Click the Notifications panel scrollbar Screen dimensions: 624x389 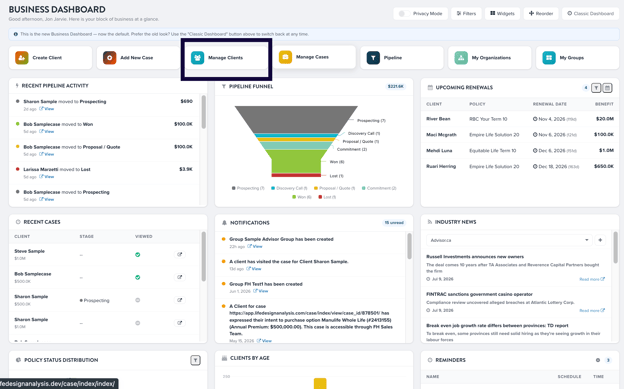pyautogui.click(x=410, y=246)
